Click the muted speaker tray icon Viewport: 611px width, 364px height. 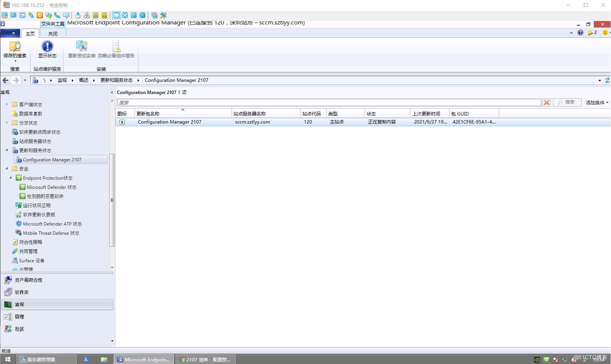coord(574,359)
